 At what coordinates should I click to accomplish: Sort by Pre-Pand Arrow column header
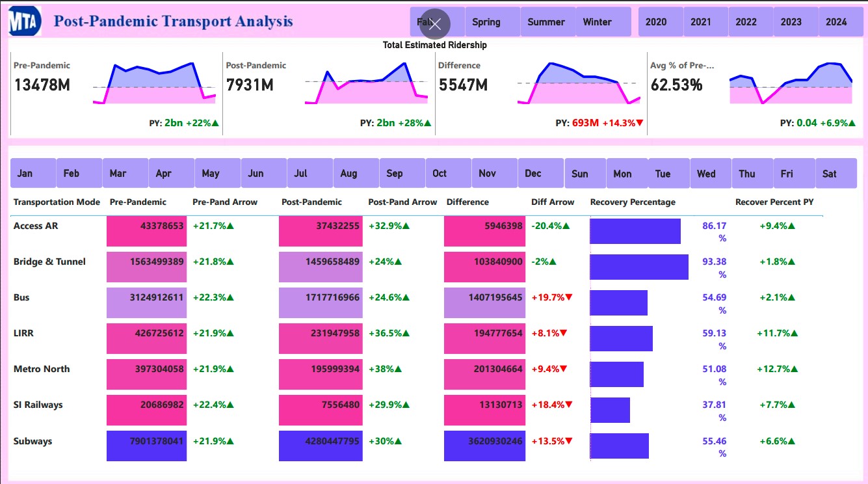(x=225, y=202)
